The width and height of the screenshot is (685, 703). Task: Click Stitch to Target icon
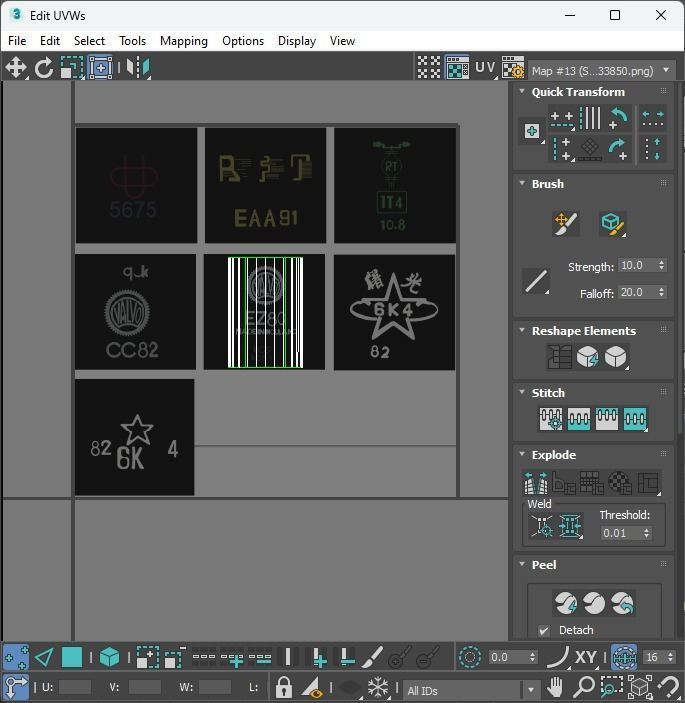[551, 419]
